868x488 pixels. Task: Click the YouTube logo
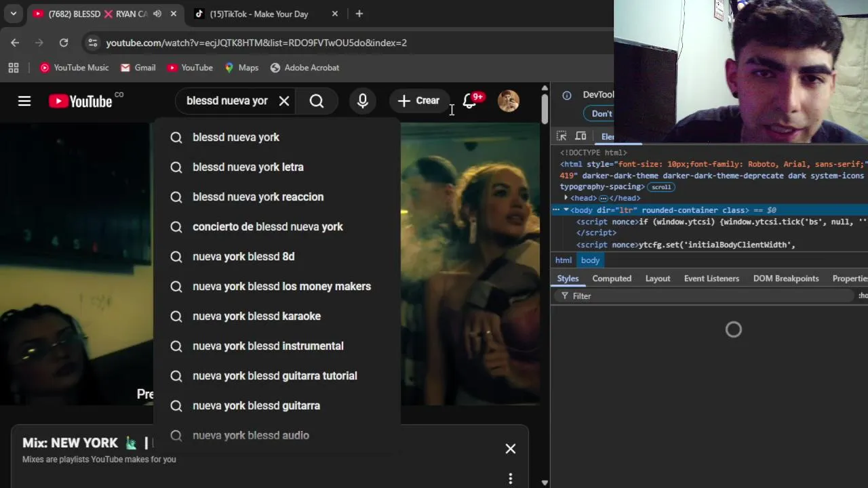(80, 101)
